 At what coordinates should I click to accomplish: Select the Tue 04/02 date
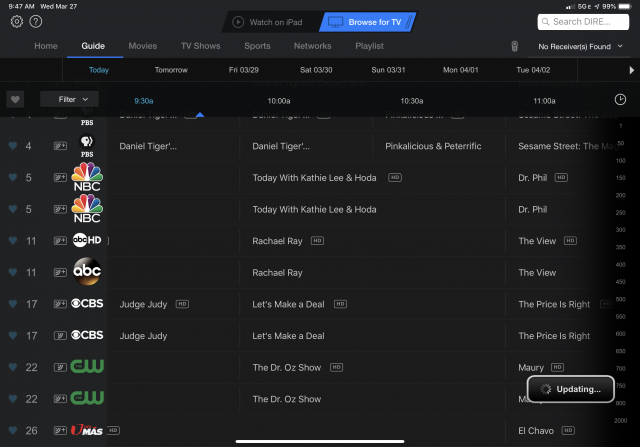coord(533,70)
